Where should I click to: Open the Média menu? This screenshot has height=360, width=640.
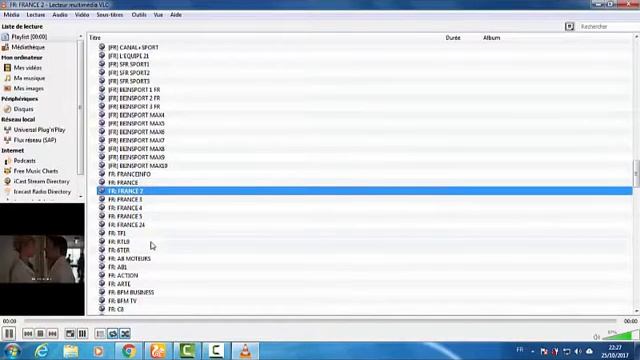point(11,15)
